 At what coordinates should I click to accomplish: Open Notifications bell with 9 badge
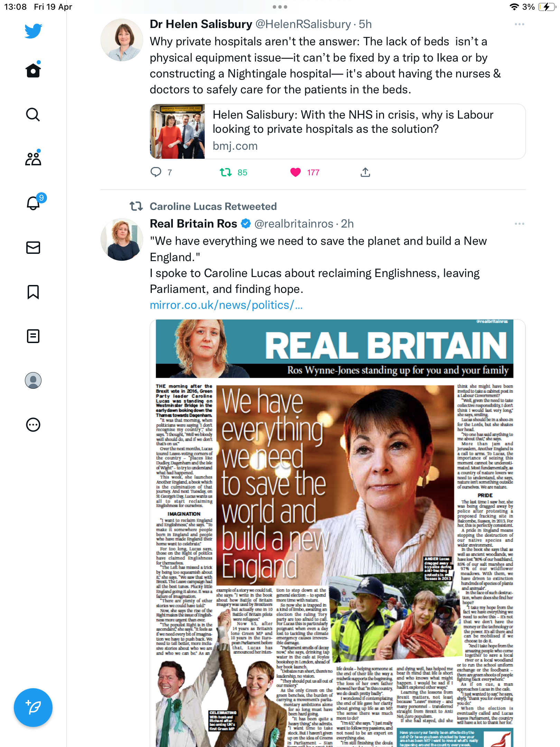pos(34,203)
